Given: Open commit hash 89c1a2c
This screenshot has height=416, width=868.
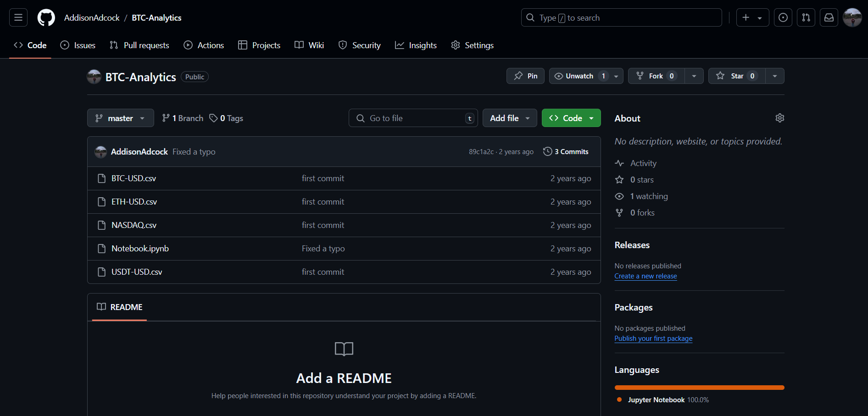Looking at the screenshot, I should pyautogui.click(x=481, y=152).
